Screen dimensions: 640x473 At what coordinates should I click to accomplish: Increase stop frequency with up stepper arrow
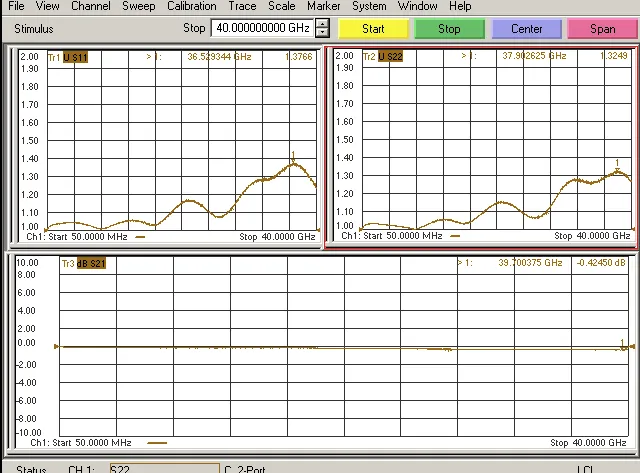coord(322,24)
